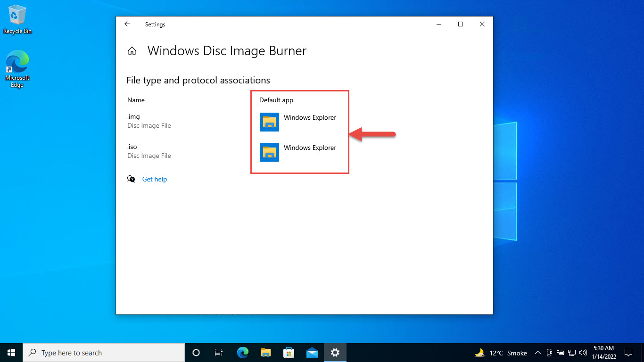Open Cortana circle in taskbar
Image resolution: width=644 pixels, height=362 pixels.
point(196,353)
